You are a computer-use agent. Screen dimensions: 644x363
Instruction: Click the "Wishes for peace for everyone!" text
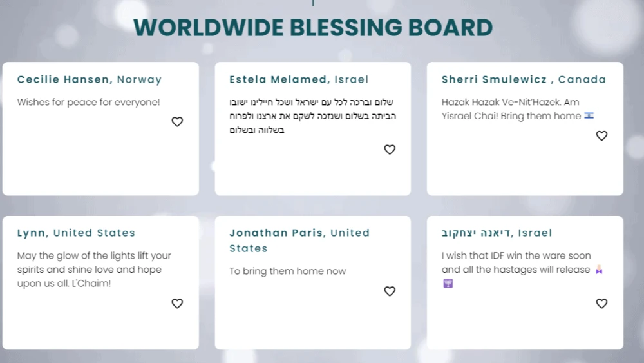click(88, 102)
